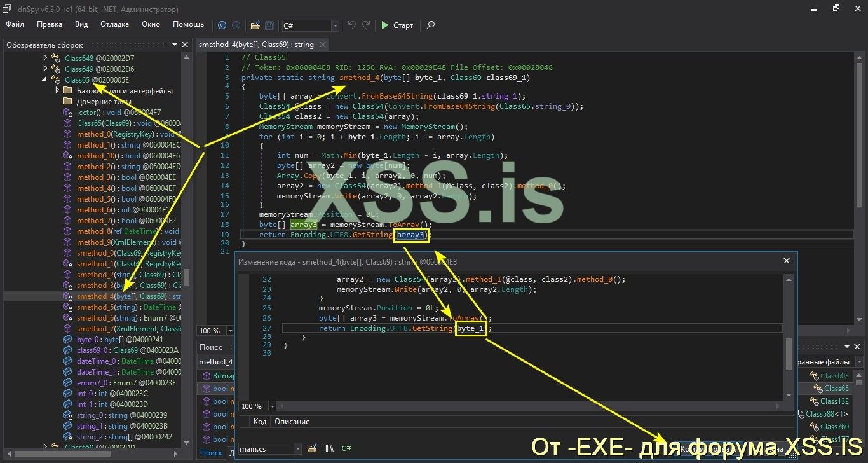Screen dimensions: 868x463
Task: Click the method_1() : string method icon
Action: 68,145
